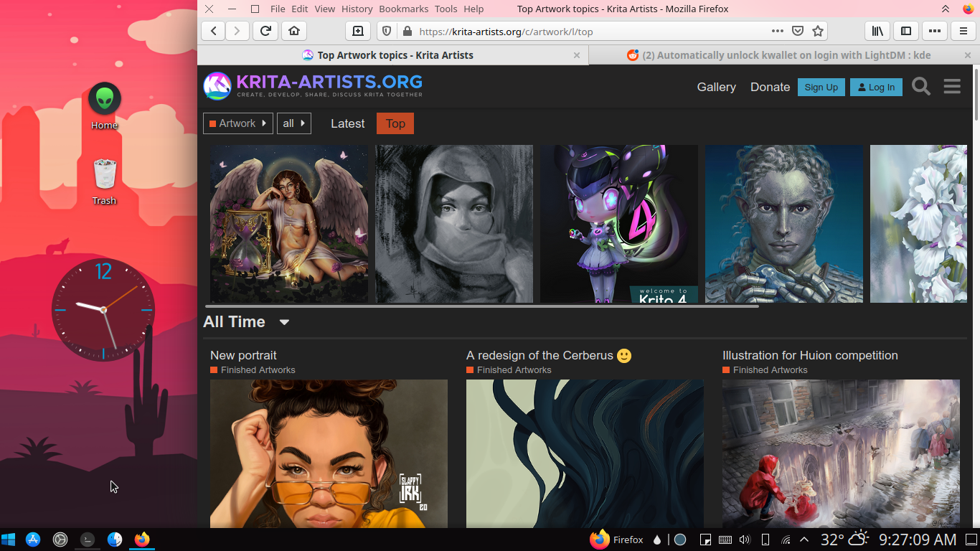Open system settings icon in taskbar

point(60,540)
